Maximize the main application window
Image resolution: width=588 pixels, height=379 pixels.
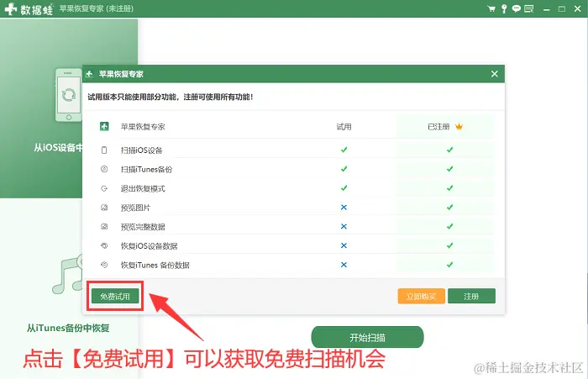(562, 9)
